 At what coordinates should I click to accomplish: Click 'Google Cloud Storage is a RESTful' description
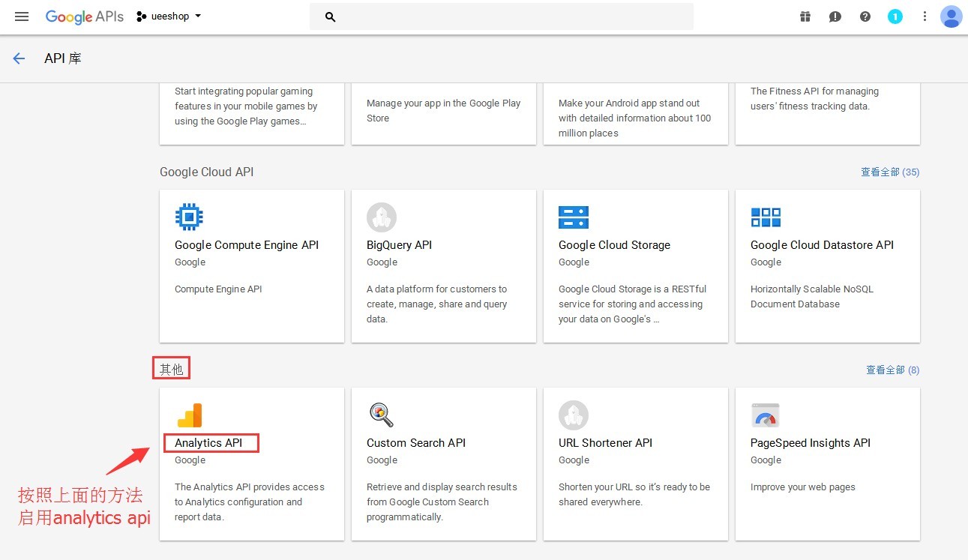coord(632,304)
